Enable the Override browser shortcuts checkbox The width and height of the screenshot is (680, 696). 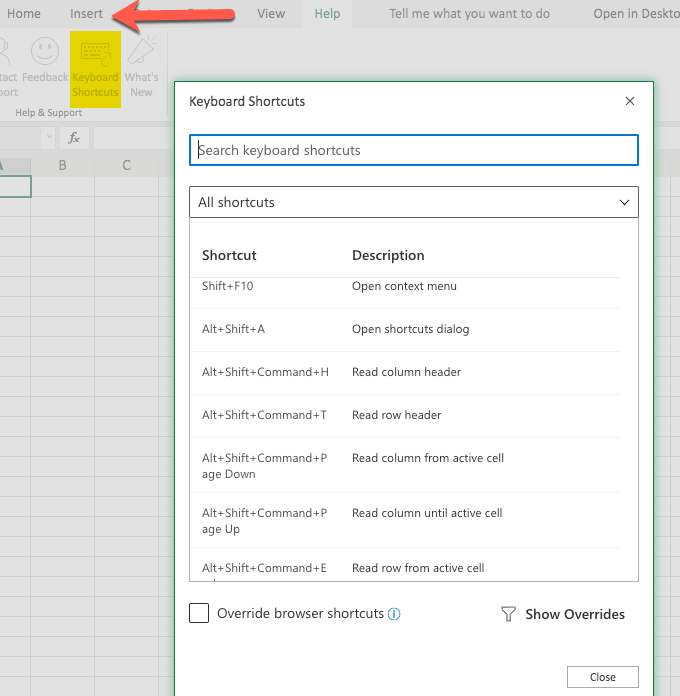(199, 613)
